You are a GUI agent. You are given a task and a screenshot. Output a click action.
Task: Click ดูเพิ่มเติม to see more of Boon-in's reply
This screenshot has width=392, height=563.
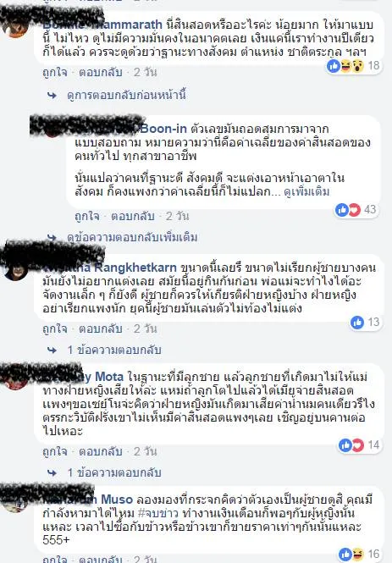click(306, 191)
